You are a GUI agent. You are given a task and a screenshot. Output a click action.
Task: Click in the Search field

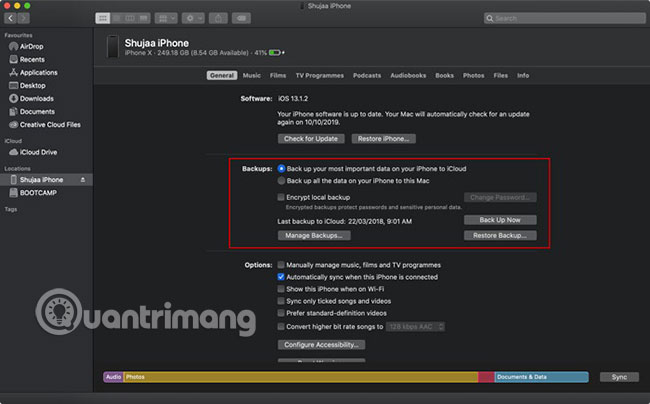click(565, 18)
